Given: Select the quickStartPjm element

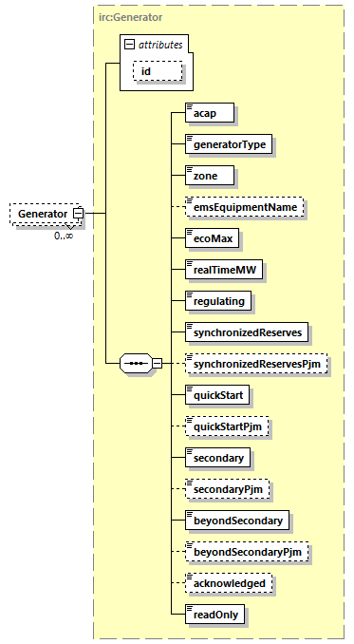Looking at the screenshot, I should point(227,426).
